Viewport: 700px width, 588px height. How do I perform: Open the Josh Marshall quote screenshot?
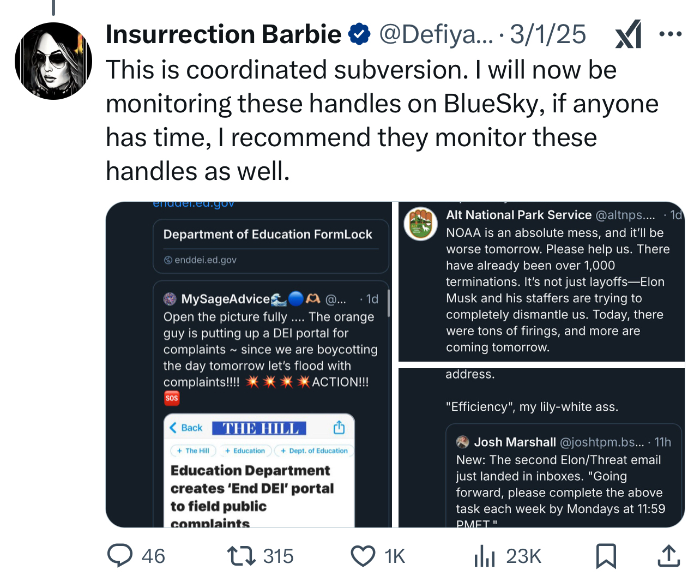pyautogui.click(x=541, y=448)
